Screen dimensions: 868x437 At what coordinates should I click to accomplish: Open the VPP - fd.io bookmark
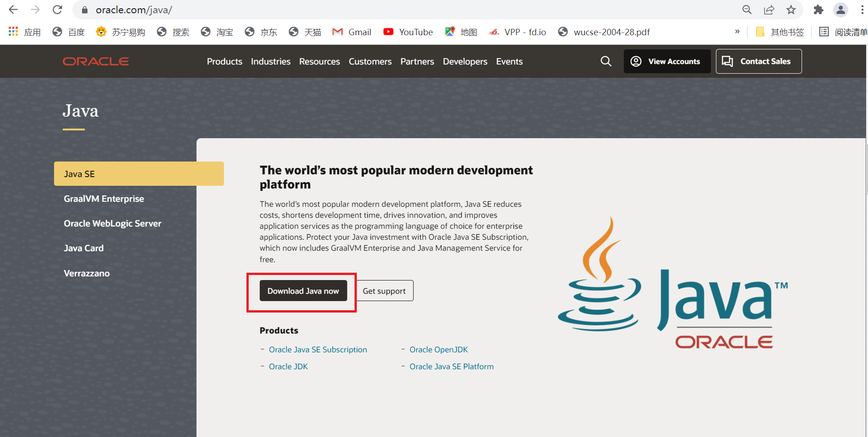coord(518,32)
